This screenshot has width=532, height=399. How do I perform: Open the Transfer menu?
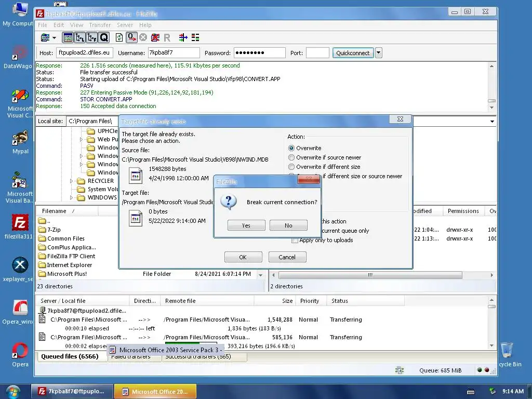point(100,25)
